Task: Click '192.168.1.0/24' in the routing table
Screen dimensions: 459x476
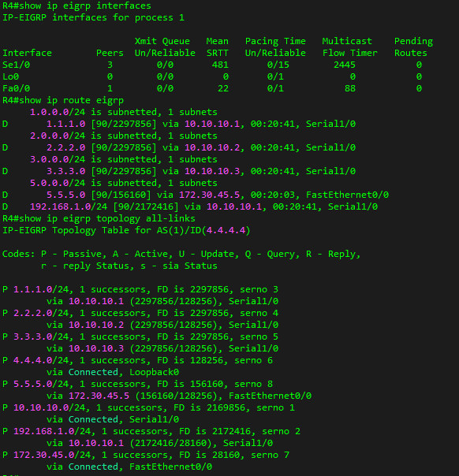Action: point(69,207)
